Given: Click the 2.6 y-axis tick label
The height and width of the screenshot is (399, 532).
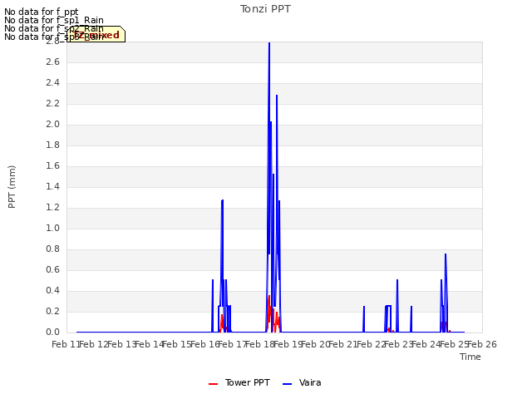Looking at the screenshot, I should 52,62.
